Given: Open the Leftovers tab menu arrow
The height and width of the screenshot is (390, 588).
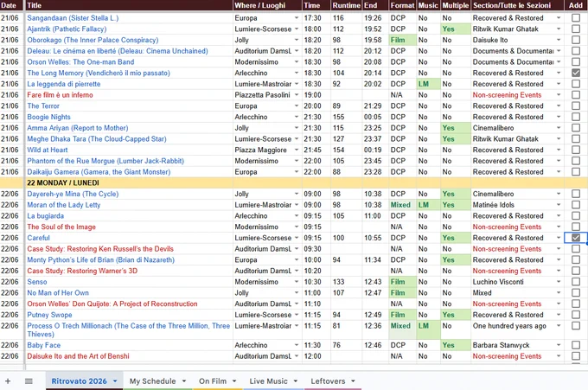Looking at the screenshot, I should coord(354,381).
